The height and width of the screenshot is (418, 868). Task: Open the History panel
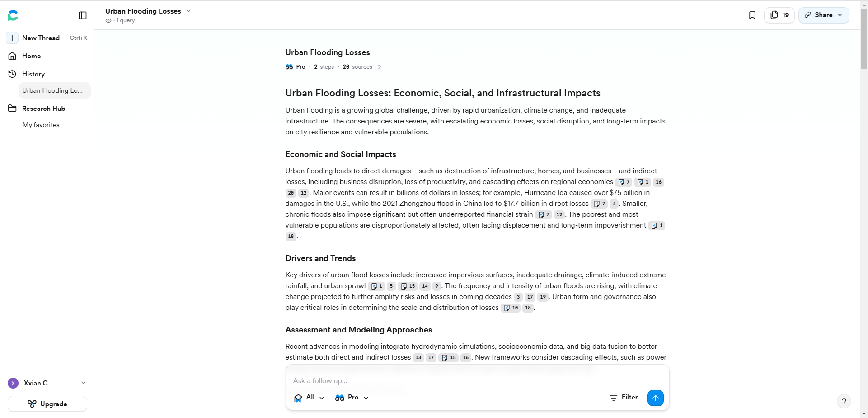pos(33,74)
